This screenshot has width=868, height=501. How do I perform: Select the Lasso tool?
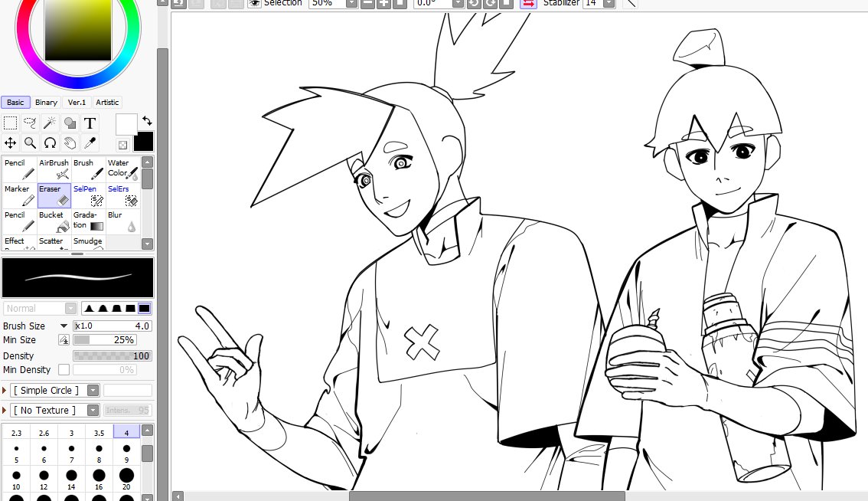click(x=31, y=123)
